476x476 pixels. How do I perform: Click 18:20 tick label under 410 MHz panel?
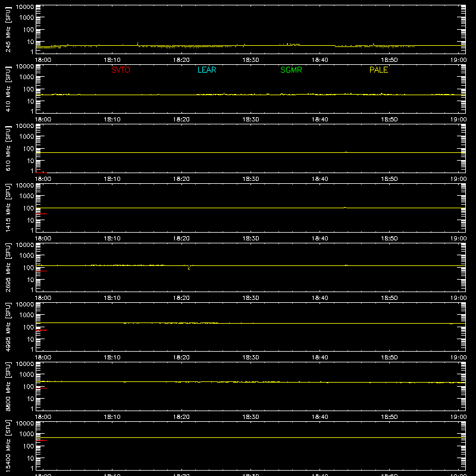point(181,120)
